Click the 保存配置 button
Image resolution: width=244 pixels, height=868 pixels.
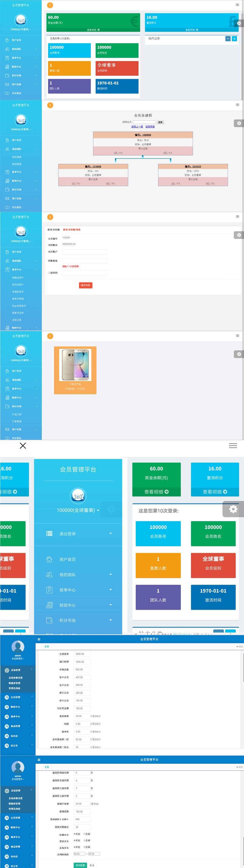click(80, 865)
